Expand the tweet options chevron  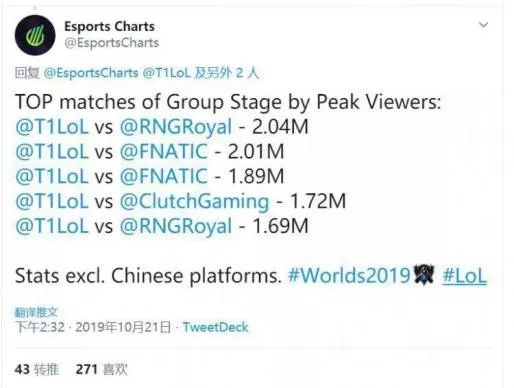click(483, 25)
